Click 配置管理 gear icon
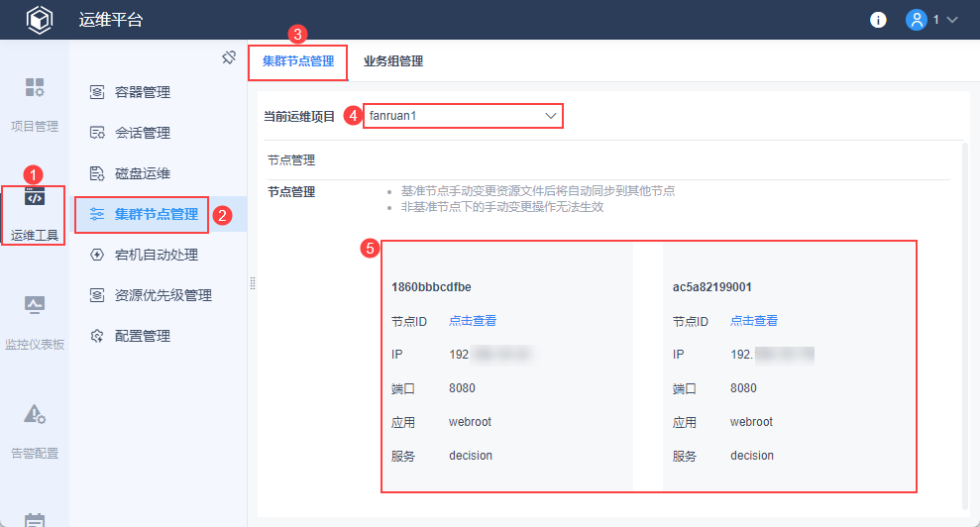This screenshot has height=527, width=980. [97, 337]
